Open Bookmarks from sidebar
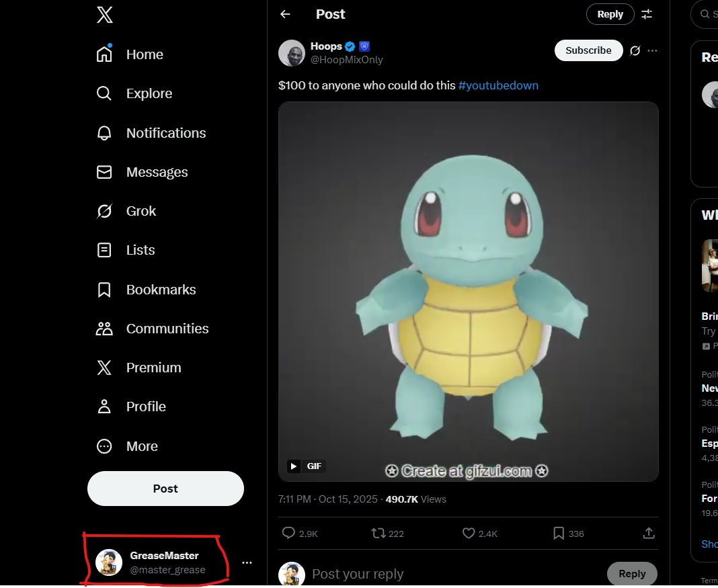Screen dimensions: 718x588 pos(146,290)
